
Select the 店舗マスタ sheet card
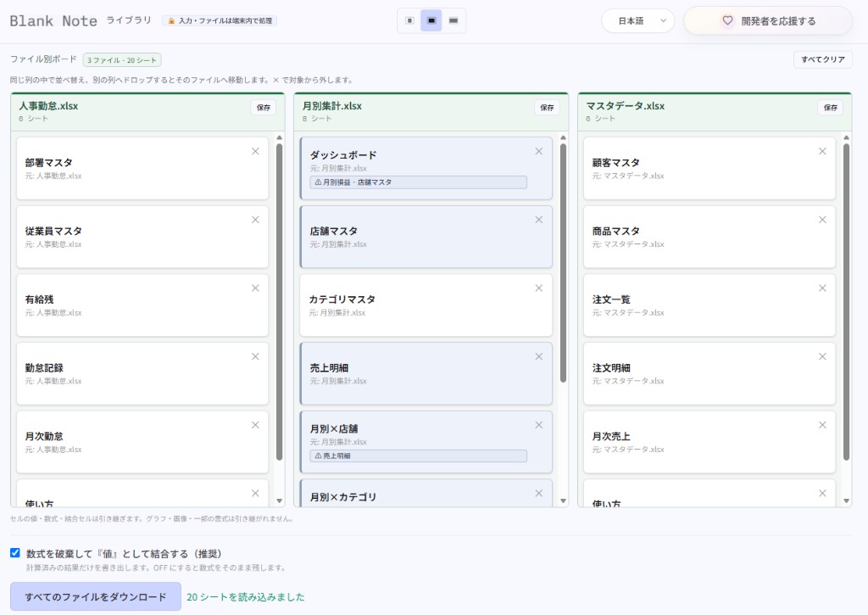[426, 238]
